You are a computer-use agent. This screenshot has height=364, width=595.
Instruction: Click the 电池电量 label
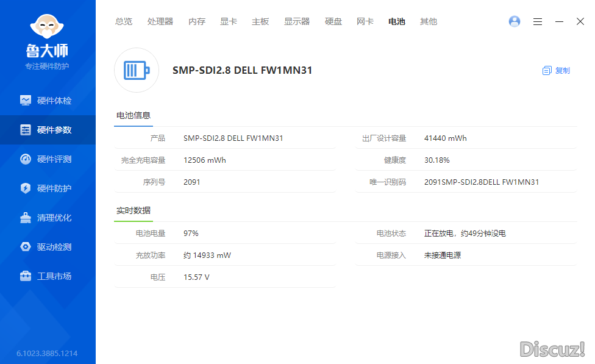click(x=151, y=234)
